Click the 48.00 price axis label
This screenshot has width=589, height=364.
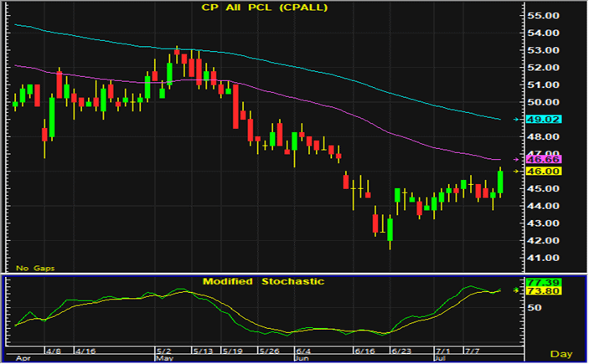pyautogui.click(x=543, y=136)
